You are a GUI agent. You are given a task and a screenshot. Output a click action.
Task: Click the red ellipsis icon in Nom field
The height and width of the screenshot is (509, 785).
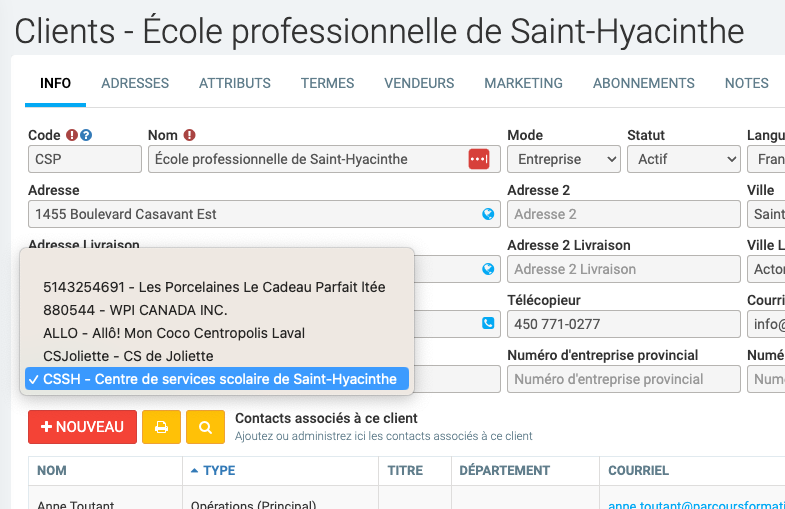click(479, 159)
